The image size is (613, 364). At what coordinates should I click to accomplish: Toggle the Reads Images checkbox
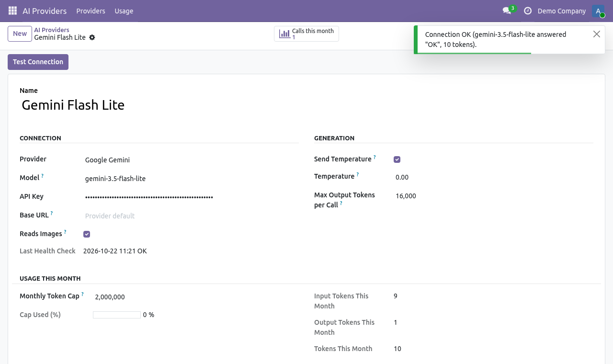[x=87, y=234]
